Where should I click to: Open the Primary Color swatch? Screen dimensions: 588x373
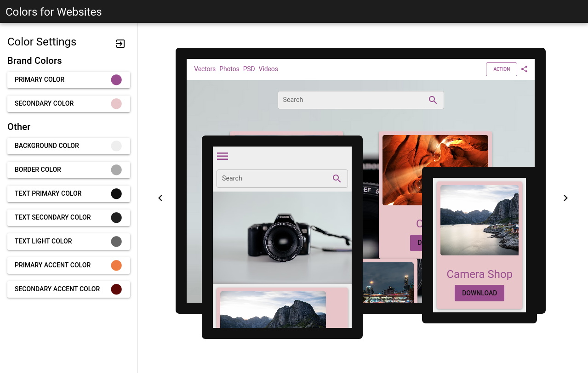pyautogui.click(x=116, y=79)
